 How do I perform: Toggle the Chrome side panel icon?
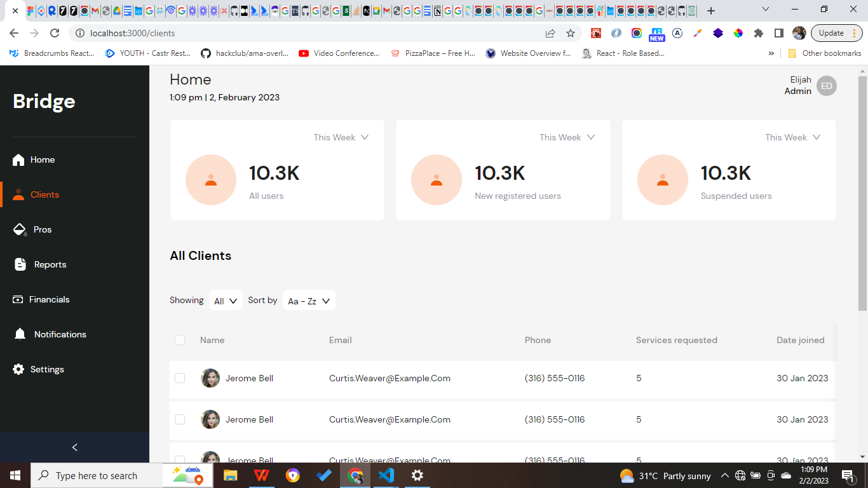click(778, 33)
